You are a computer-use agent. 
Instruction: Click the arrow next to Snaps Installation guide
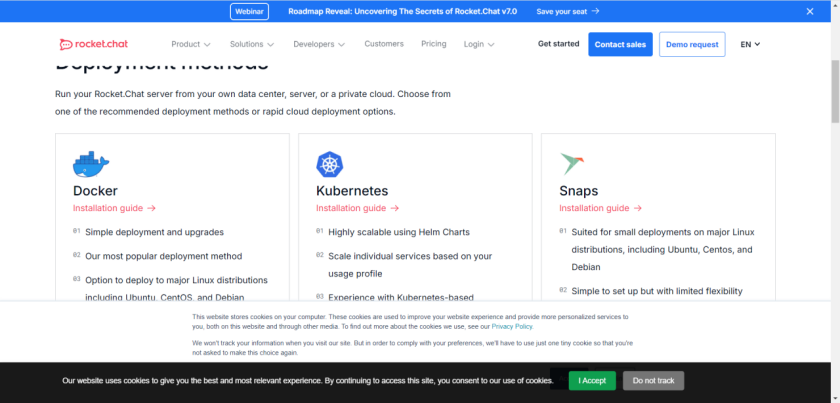(x=637, y=208)
